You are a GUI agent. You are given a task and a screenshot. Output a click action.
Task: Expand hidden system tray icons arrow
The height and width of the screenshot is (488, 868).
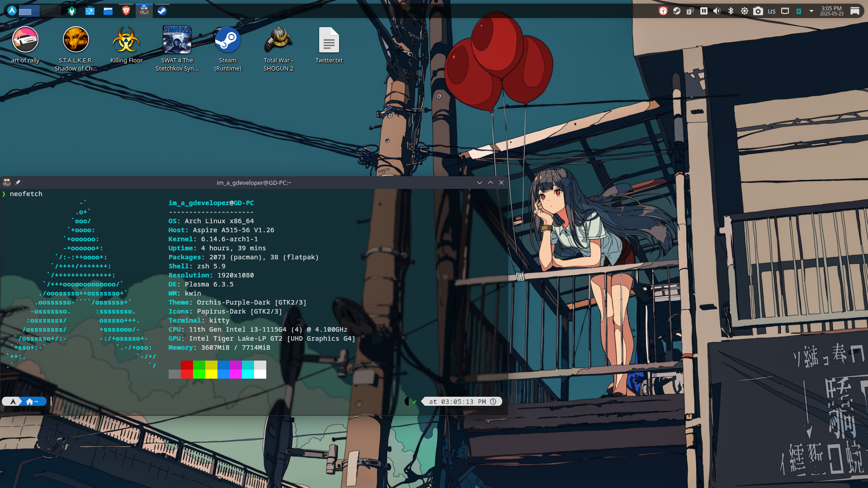click(811, 11)
